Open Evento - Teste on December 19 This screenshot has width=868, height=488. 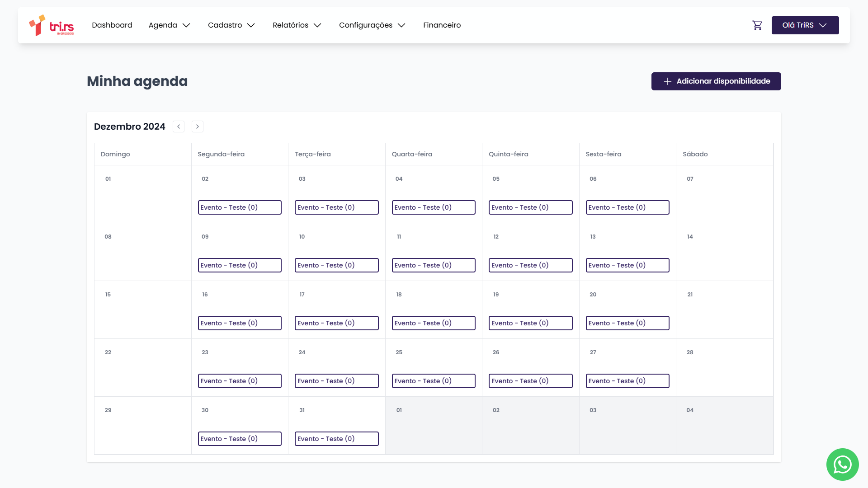pos(530,323)
